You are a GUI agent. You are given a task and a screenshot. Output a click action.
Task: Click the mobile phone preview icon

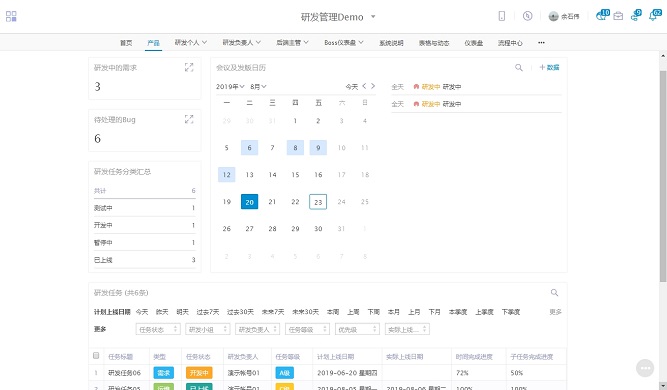pos(502,16)
